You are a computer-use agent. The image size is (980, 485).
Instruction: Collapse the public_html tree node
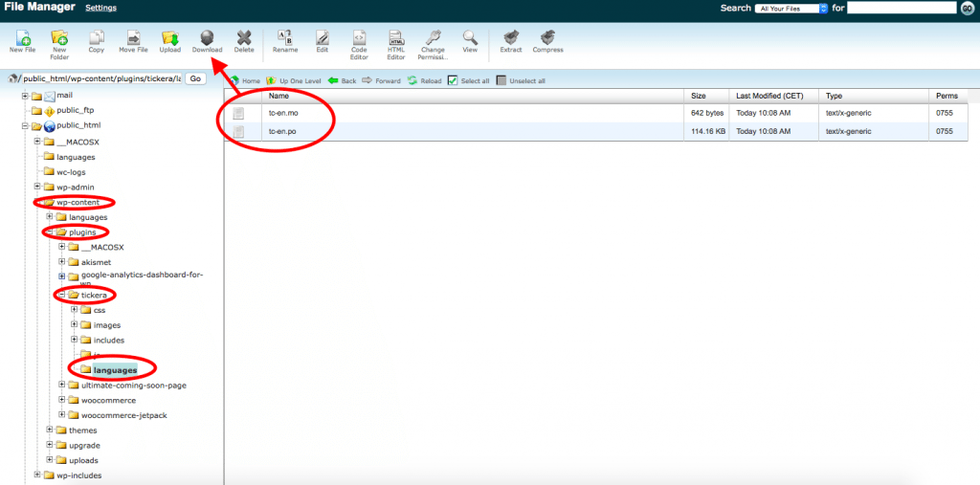(x=26, y=125)
